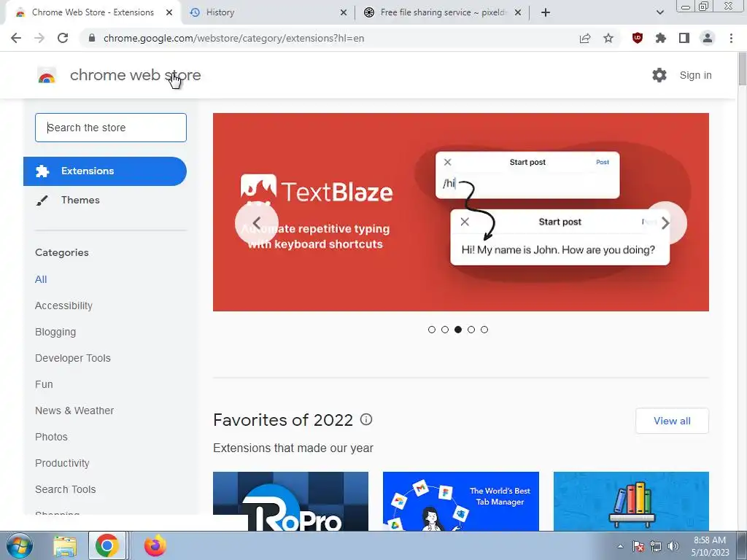Screen dimensions: 747x560
Task: Choose the Photos category
Action: [52, 437]
